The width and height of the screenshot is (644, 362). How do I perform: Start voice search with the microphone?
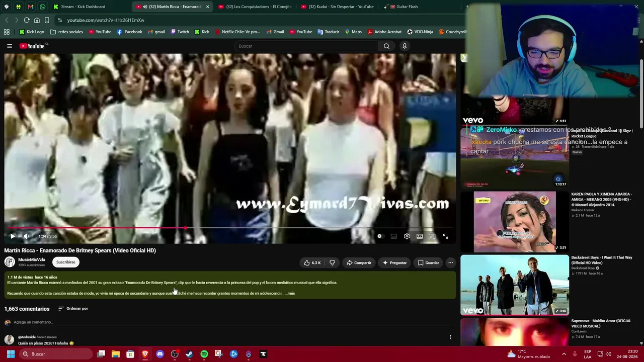tap(404, 46)
